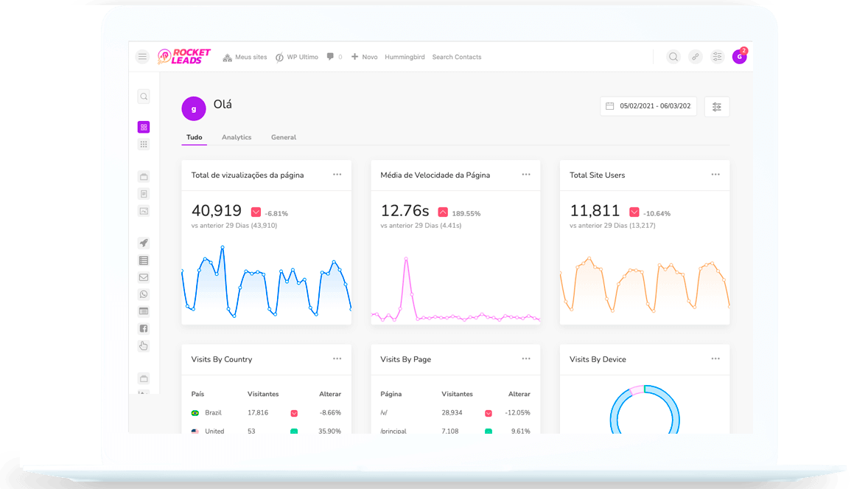Click the search magnifier in top bar
The width and height of the screenshot is (868, 489).
[x=673, y=57]
